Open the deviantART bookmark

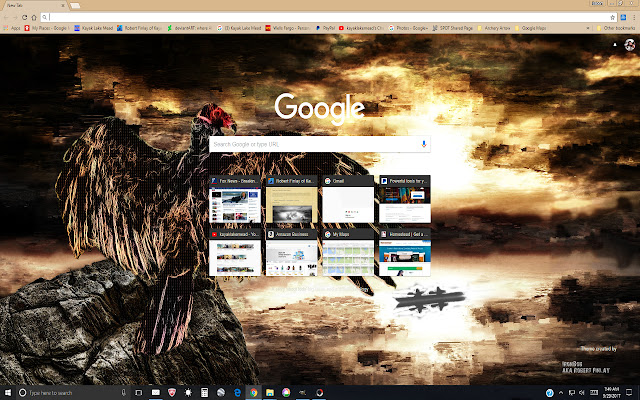[189, 28]
